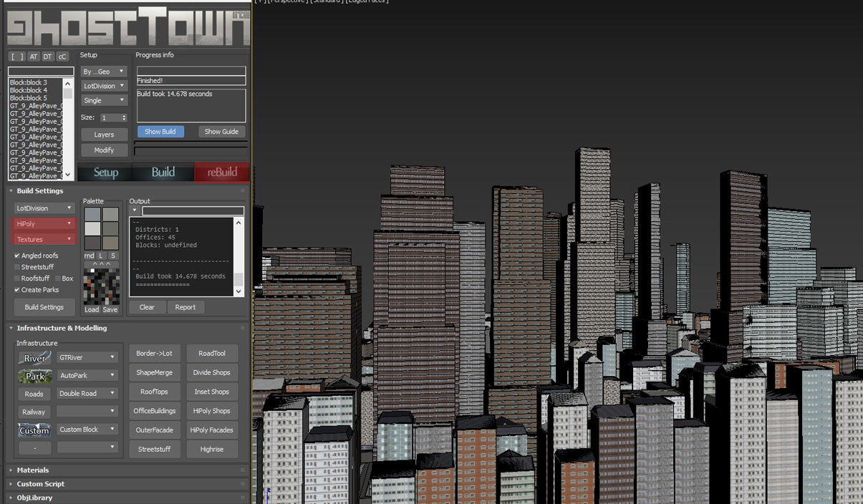The height and width of the screenshot is (504, 863).
Task: Disable the Angled roofs checkbox
Action: point(17,256)
